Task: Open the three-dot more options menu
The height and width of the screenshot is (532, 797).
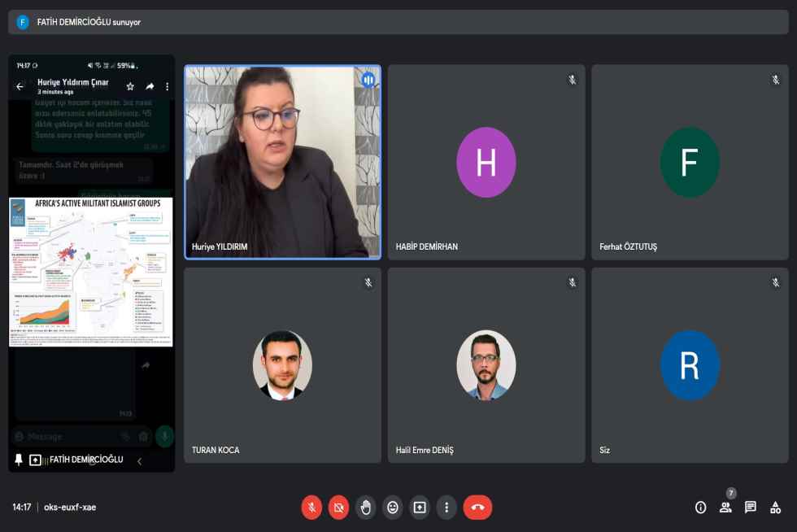Action: (x=446, y=508)
